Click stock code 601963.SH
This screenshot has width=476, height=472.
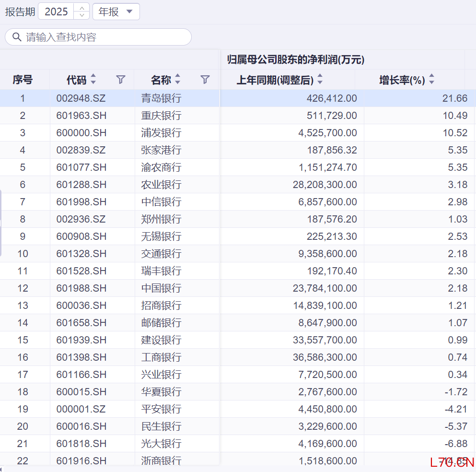coord(81,116)
